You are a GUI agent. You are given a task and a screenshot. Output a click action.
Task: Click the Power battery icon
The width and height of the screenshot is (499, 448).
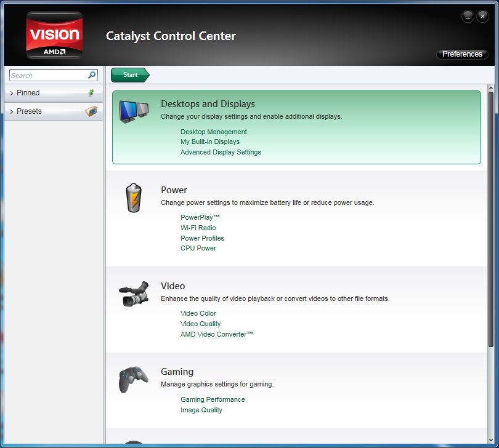point(134,198)
